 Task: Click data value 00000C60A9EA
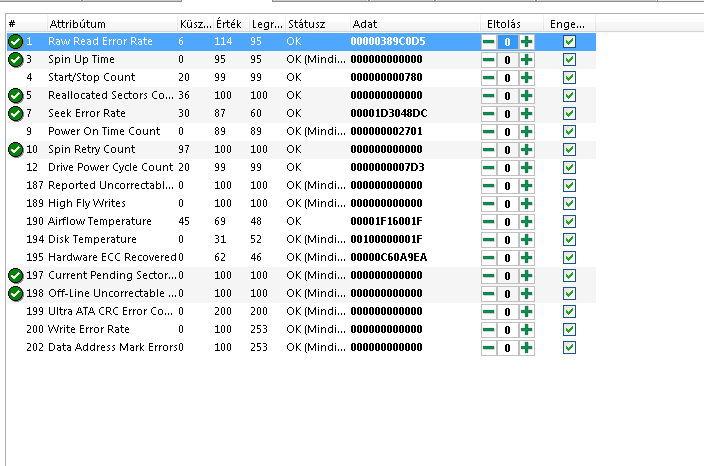point(389,257)
